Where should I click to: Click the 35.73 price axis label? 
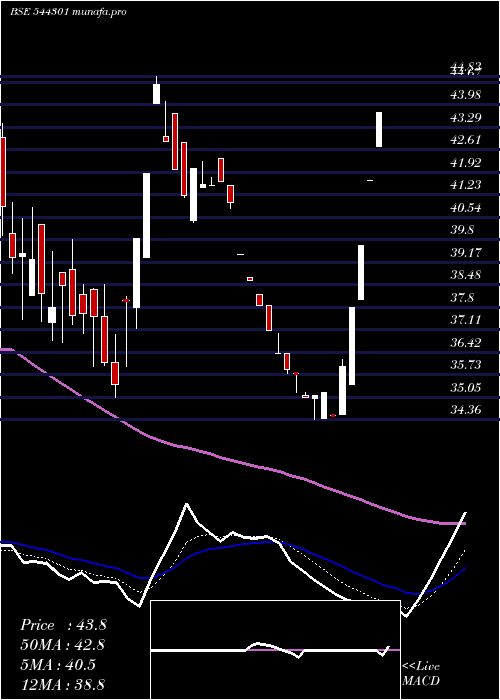[466, 365]
